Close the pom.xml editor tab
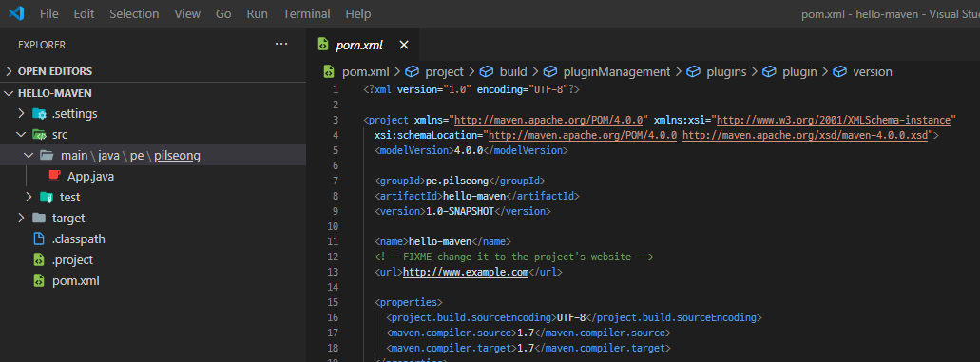The width and height of the screenshot is (980, 362). [x=404, y=45]
